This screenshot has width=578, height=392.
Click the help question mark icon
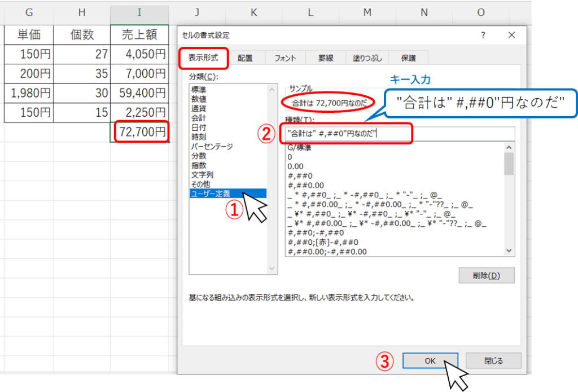[483, 35]
